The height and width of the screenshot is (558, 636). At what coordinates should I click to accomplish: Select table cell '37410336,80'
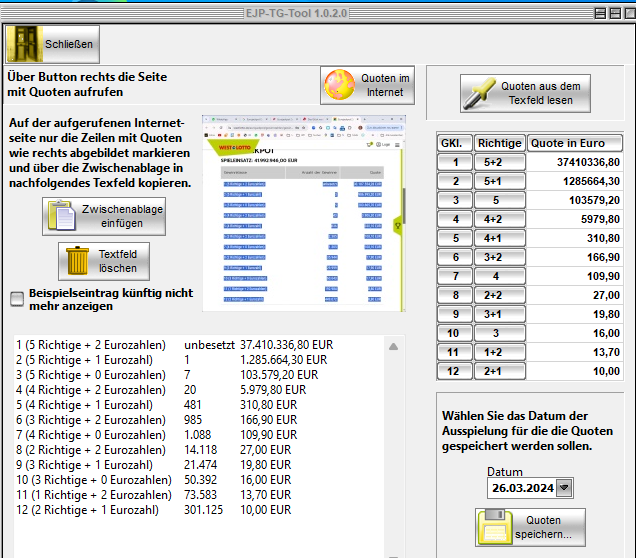point(575,162)
